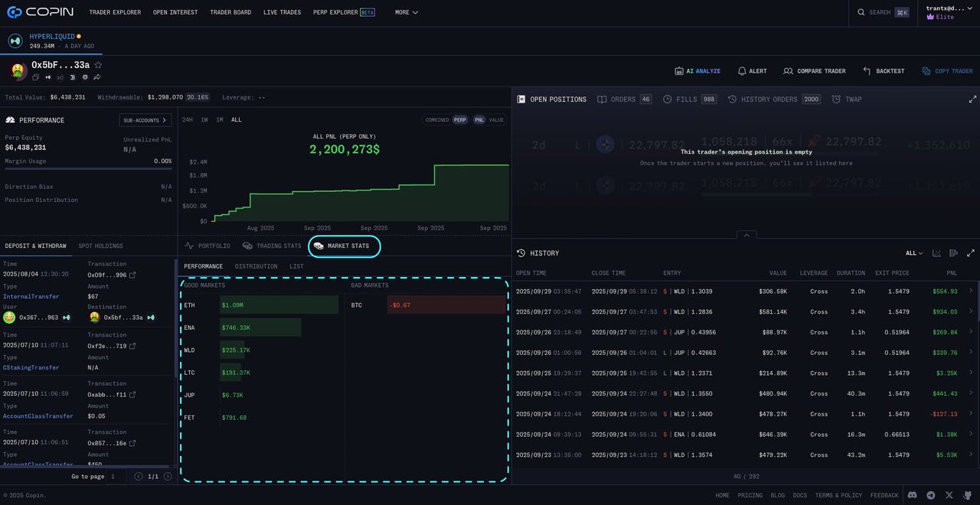
Task: Click the Copin logo
Action: pyautogui.click(x=41, y=12)
